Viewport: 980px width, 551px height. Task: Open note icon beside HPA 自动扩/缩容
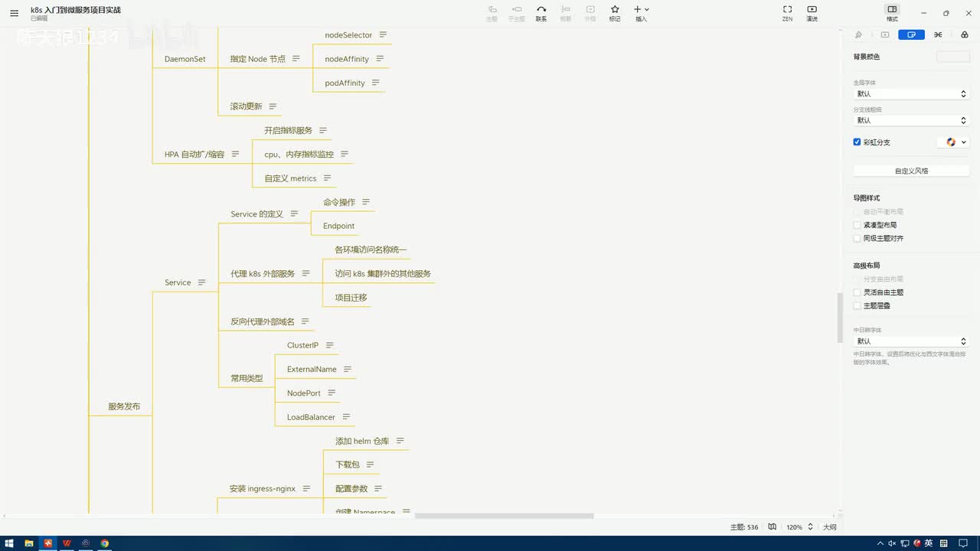point(235,155)
